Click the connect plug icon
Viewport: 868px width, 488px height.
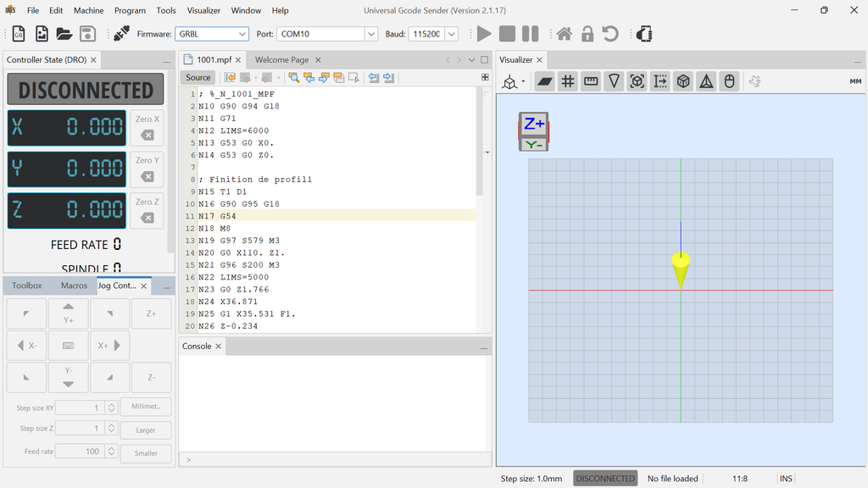[x=121, y=34]
